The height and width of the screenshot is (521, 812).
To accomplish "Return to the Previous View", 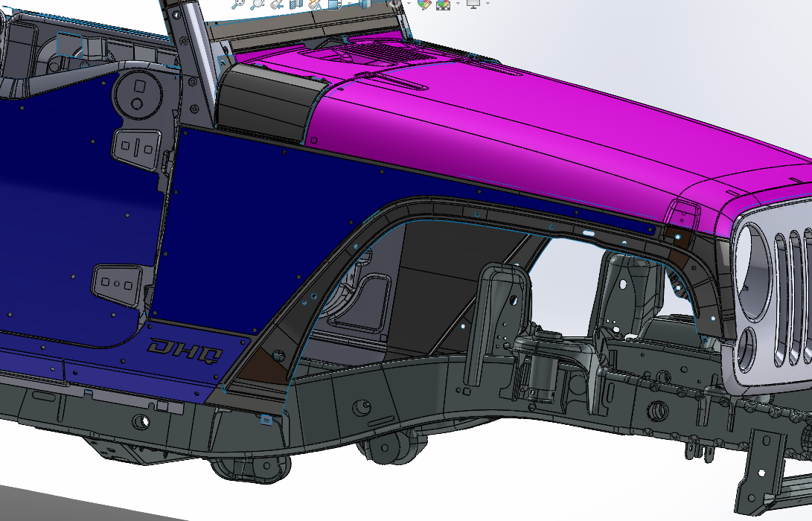I will pyautogui.click(x=276, y=4).
